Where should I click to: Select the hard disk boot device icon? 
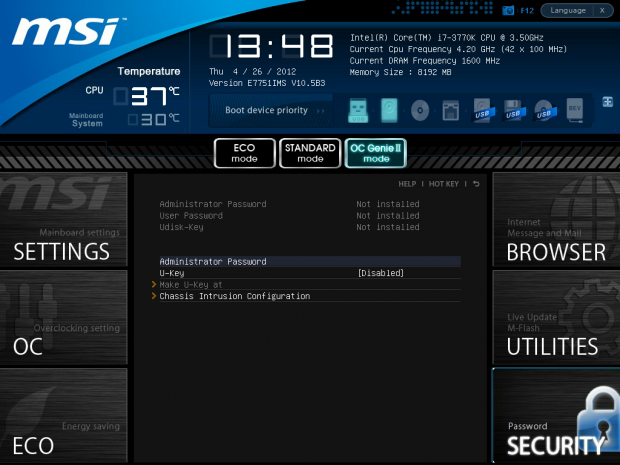[x=389, y=110]
